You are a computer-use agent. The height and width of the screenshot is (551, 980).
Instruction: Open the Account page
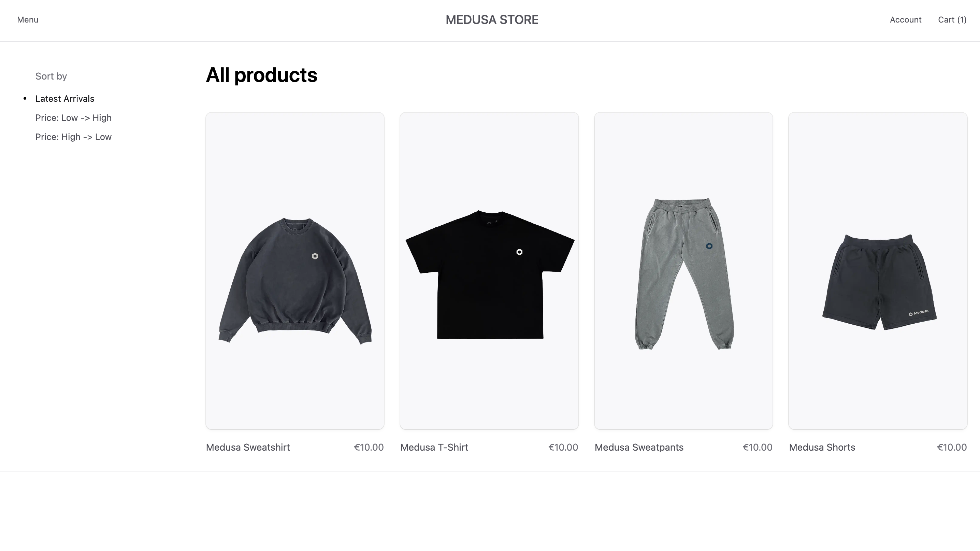(x=905, y=19)
